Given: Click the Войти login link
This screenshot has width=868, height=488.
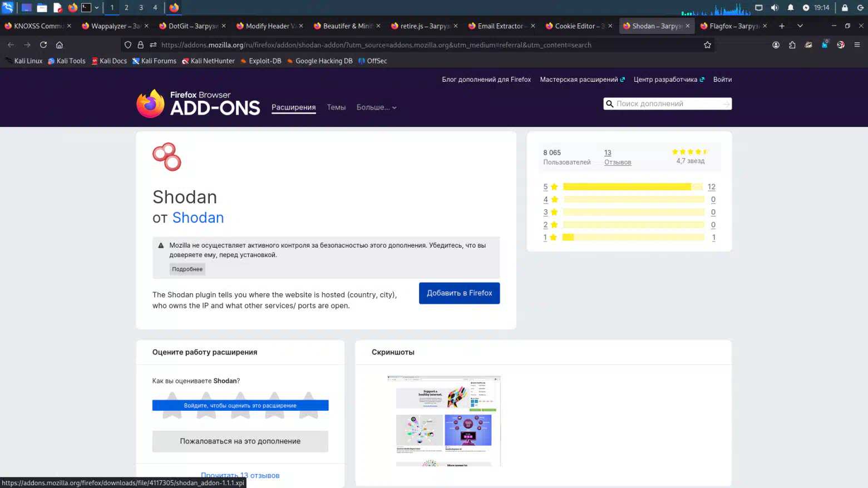Looking at the screenshot, I should [x=722, y=80].
